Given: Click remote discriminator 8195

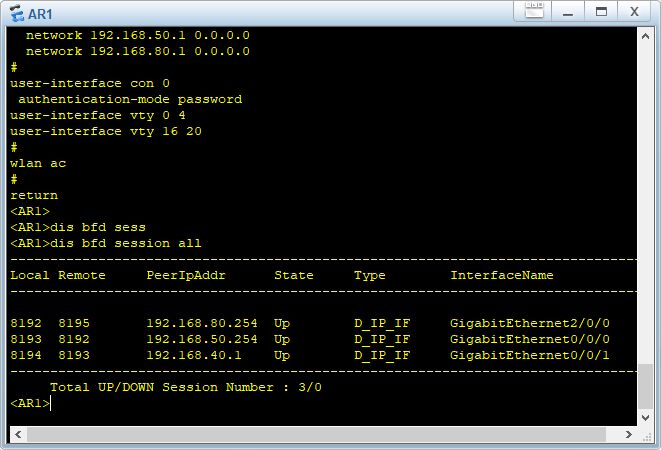Looking at the screenshot, I should point(74,323).
